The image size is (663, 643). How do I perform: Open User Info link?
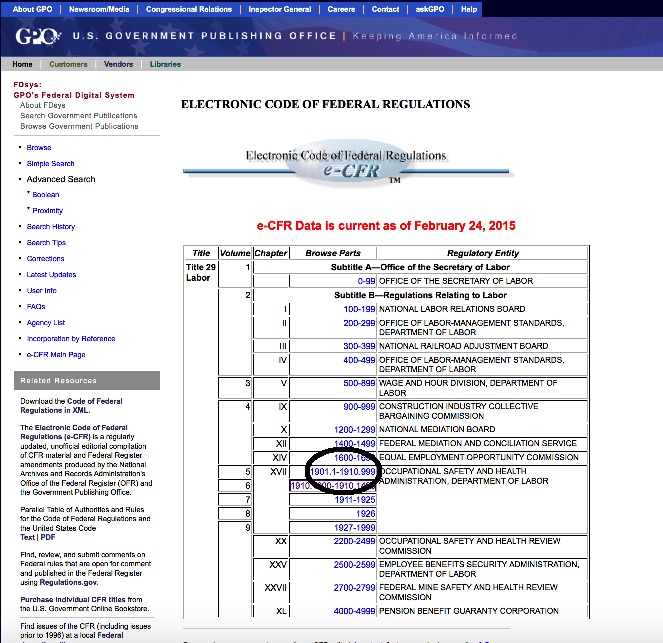tap(41, 290)
